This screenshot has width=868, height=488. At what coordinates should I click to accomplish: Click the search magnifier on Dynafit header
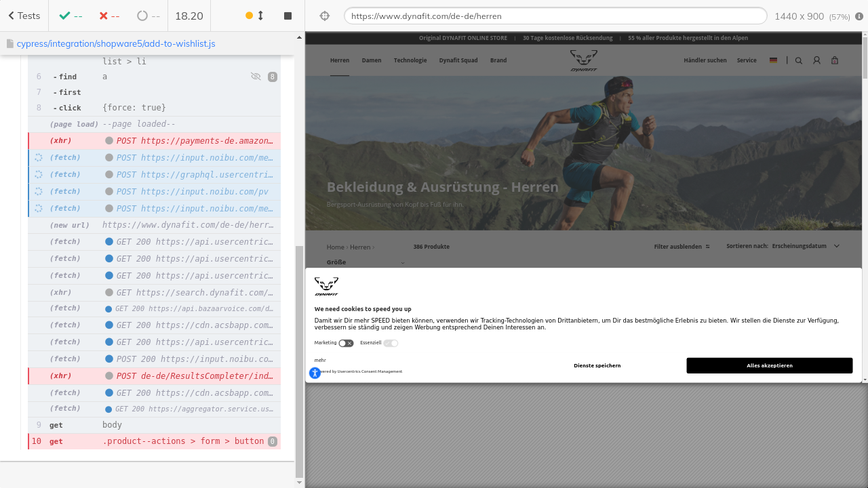point(798,60)
